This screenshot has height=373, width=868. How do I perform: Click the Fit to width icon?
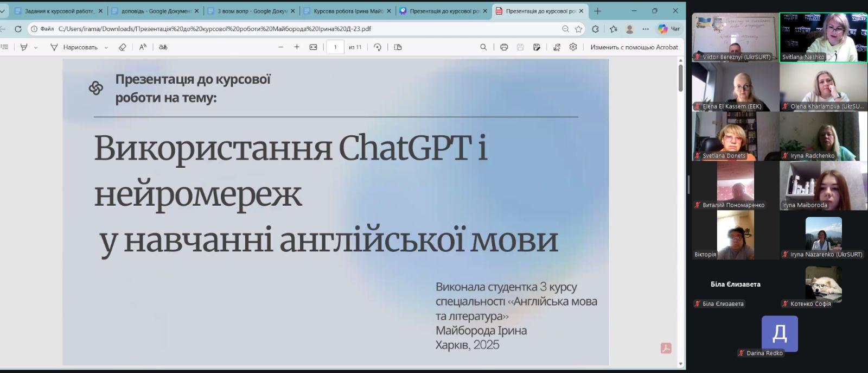click(313, 47)
